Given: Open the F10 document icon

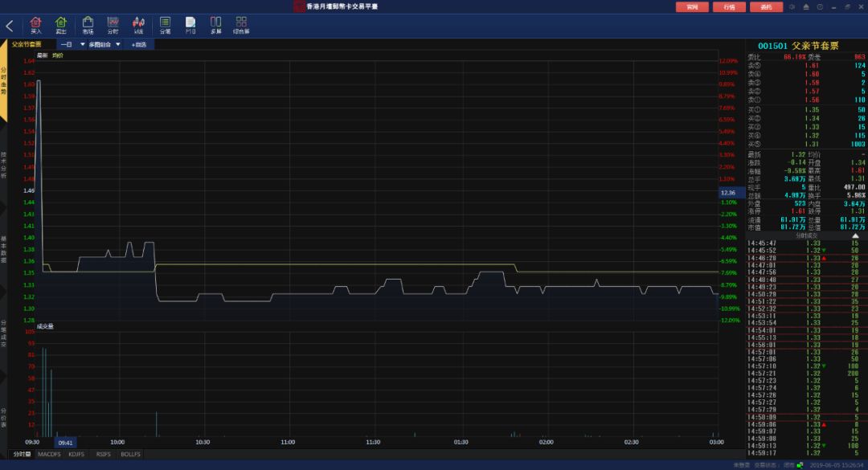Looking at the screenshot, I should tap(190, 25).
